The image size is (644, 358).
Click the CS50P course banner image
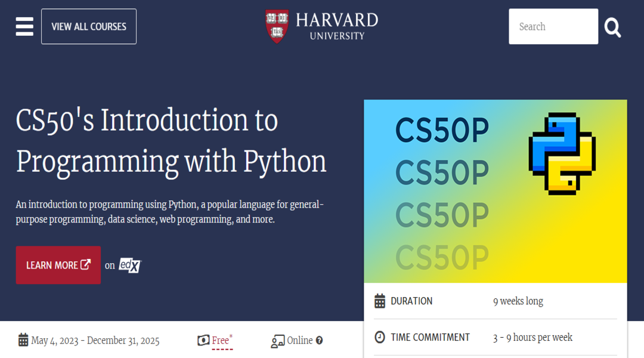tap(496, 191)
